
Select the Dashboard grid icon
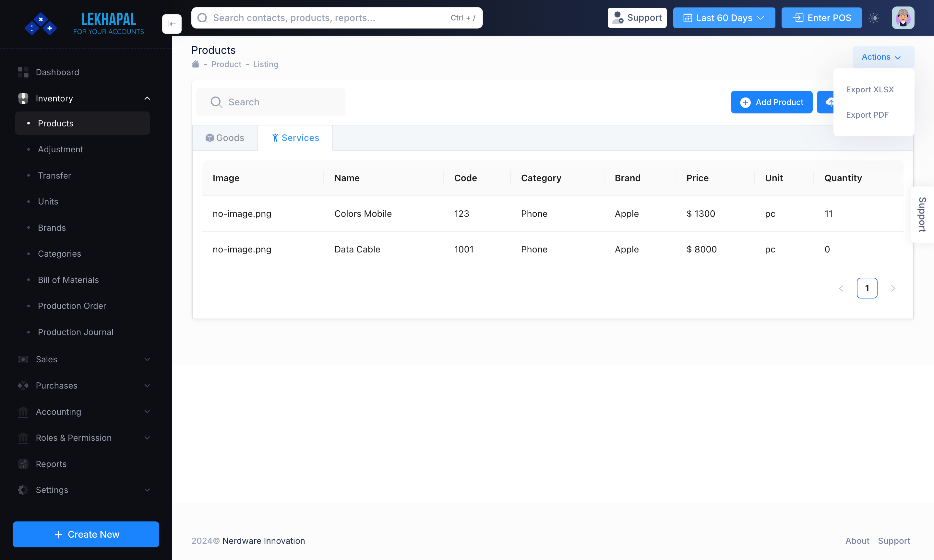23,72
